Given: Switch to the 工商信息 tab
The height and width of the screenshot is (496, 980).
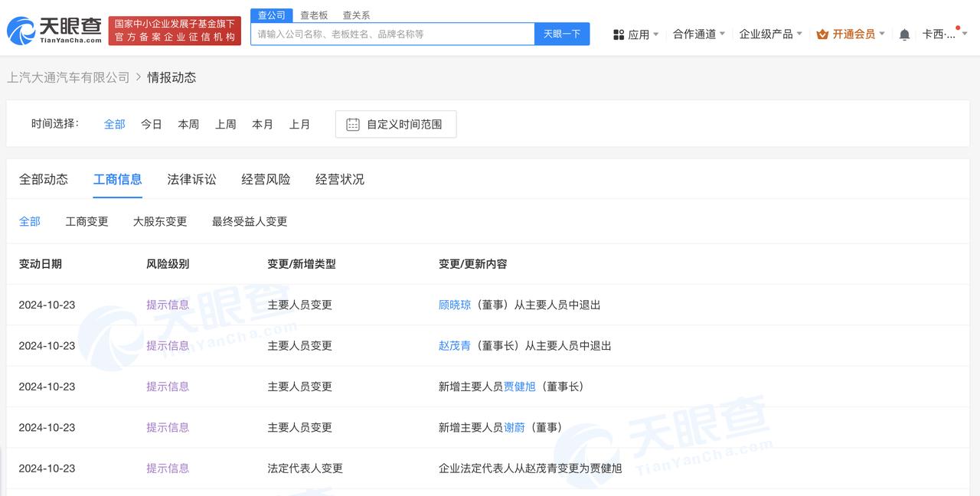Looking at the screenshot, I should pos(118,179).
